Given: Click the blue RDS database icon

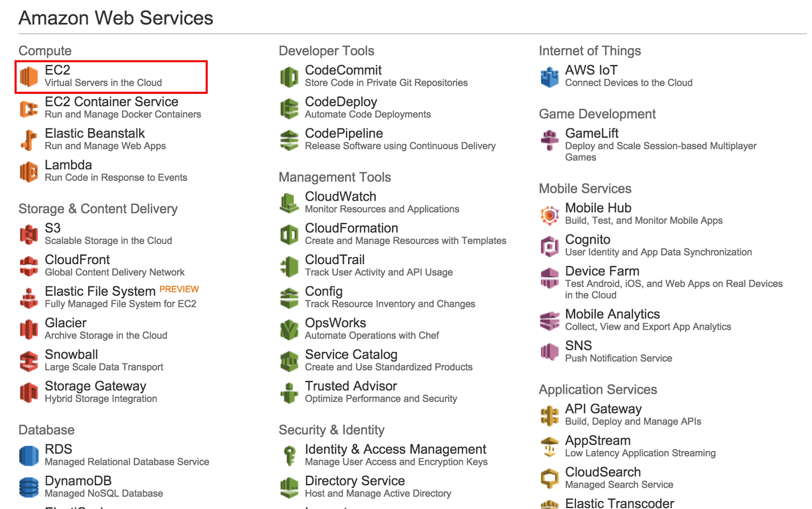Looking at the screenshot, I should (29, 456).
